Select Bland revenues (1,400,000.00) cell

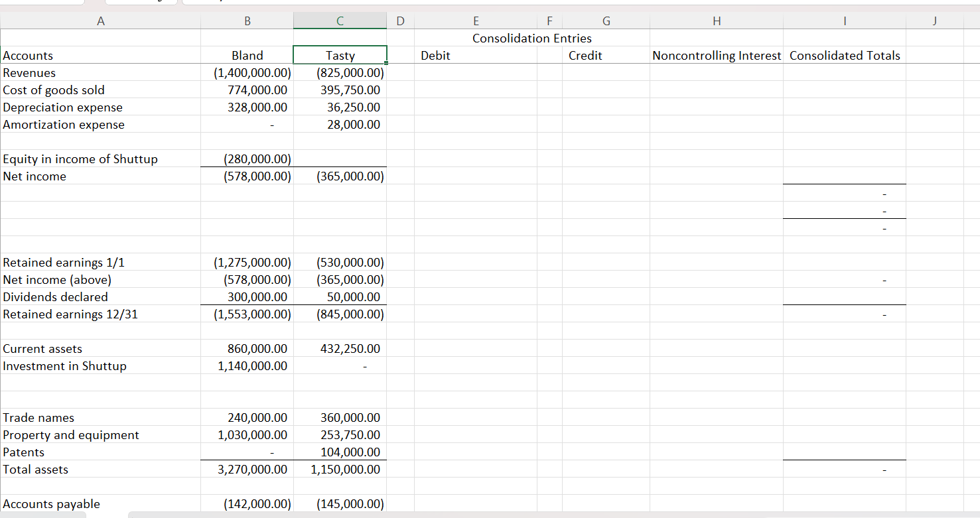pos(247,73)
